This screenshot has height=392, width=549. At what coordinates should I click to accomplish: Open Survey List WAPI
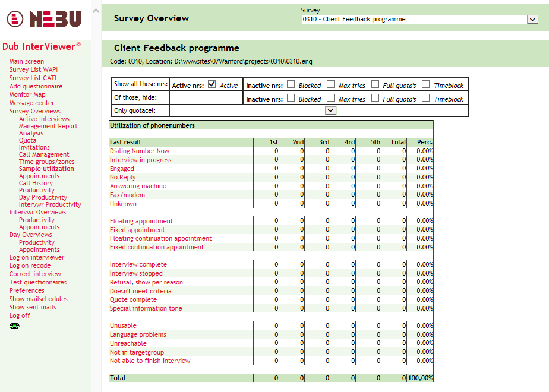[x=34, y=69]
